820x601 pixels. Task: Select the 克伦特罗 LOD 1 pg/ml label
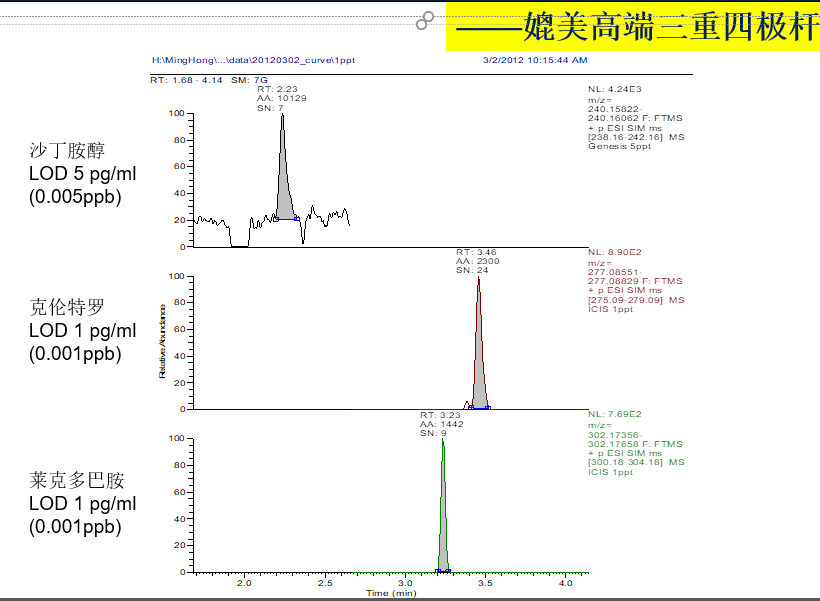pyautogui.click(x=73, y=330)
